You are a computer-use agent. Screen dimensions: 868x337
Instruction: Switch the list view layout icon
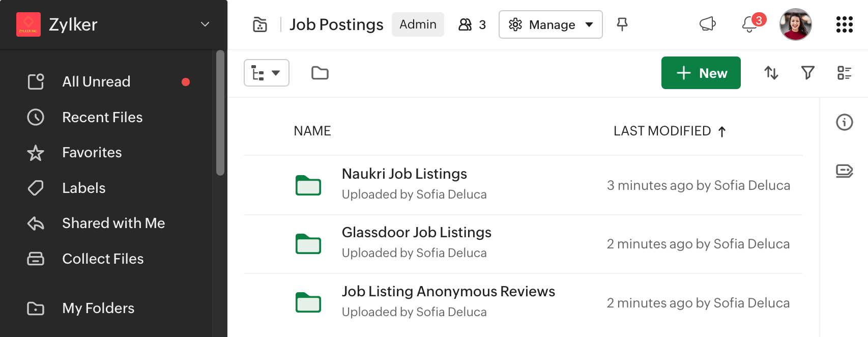[844, 73]
